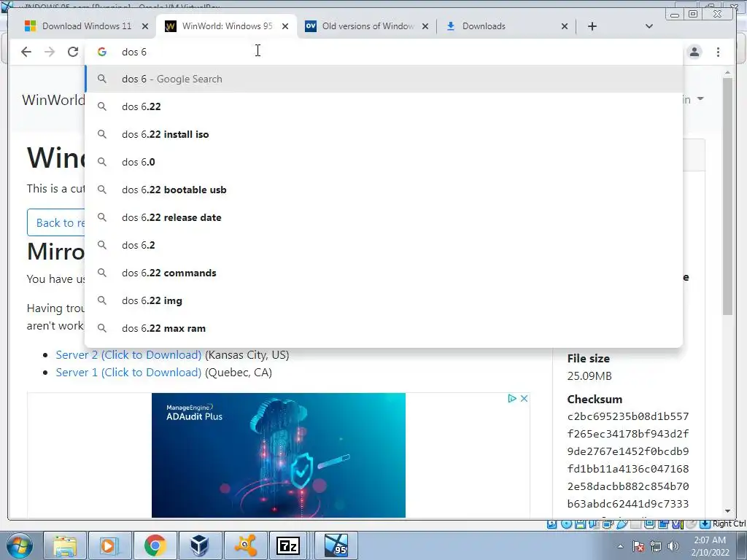This screenshot has height=560, width=747.
Task: Click Server 2 (Click to Download) link
Action: click(x=128, y=355)
